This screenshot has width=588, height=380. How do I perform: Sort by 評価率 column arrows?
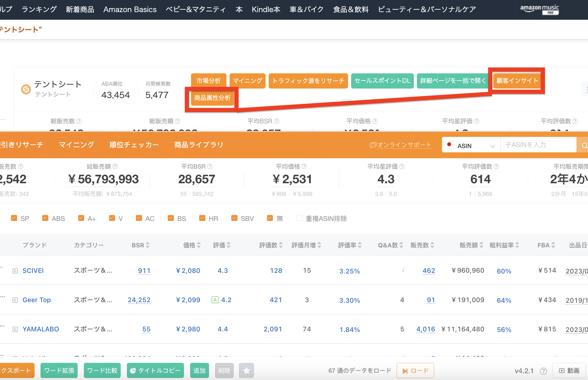point(360,245)
